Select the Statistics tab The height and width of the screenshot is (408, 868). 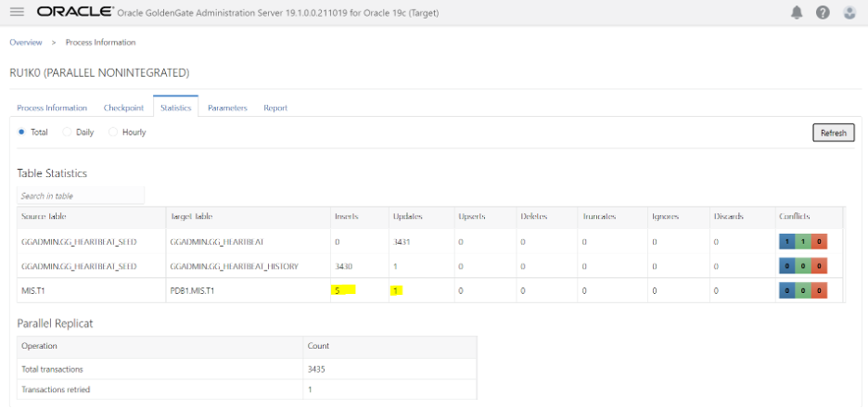point(175,108)
